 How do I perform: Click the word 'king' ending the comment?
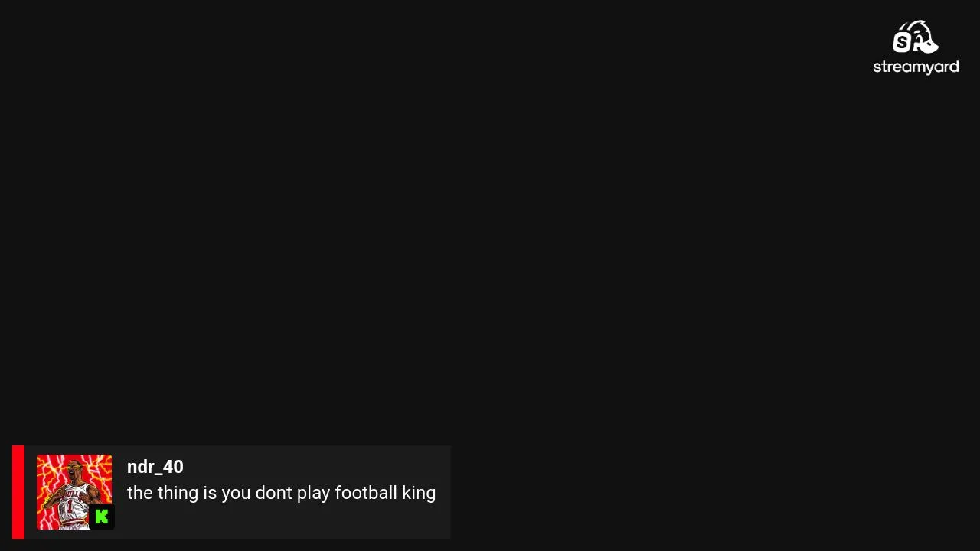[x=419, y=493]
